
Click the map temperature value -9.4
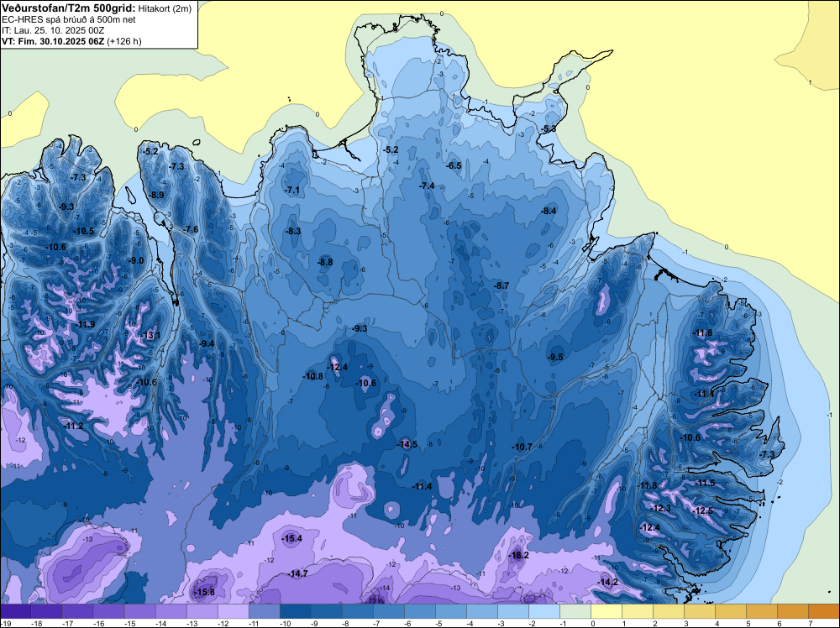coord(207,343)
